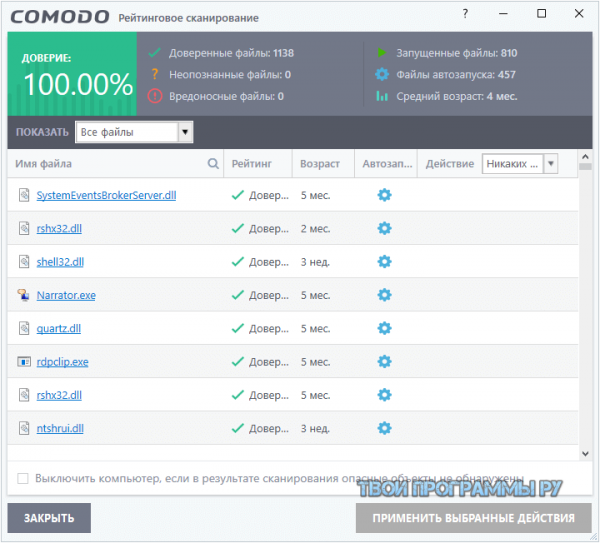Viewport: 600px width, 543px height.
Task: Click the red malicious files warning icon
Action: (x=155, y=96)
